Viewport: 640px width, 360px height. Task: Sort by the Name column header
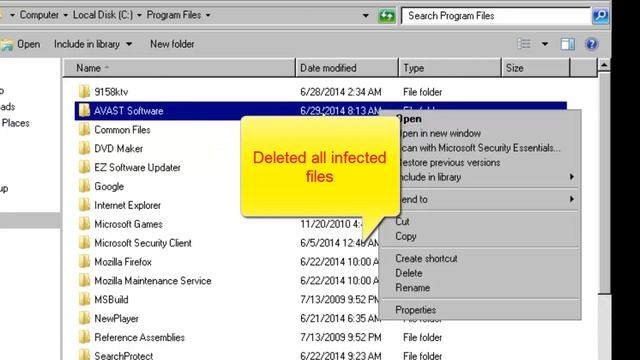(x=179, y=68)
